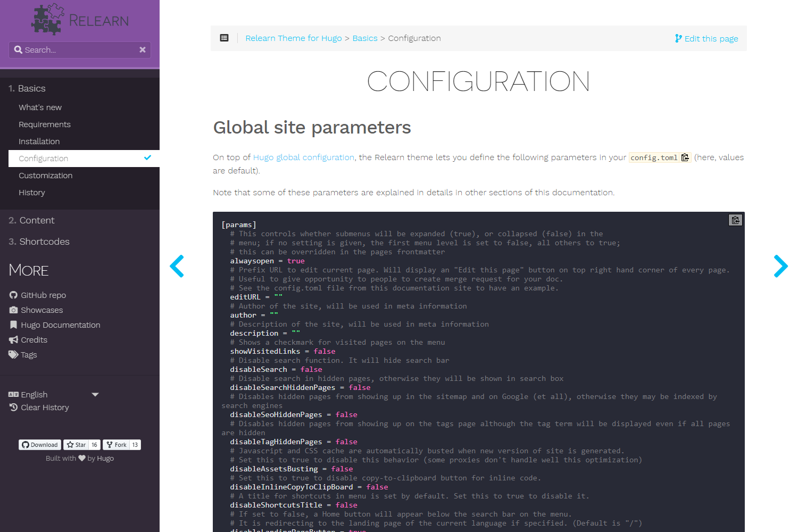798x532 pixels.
Task: Click the Basics breadcrumb link
Action: [x=365, y=38]
